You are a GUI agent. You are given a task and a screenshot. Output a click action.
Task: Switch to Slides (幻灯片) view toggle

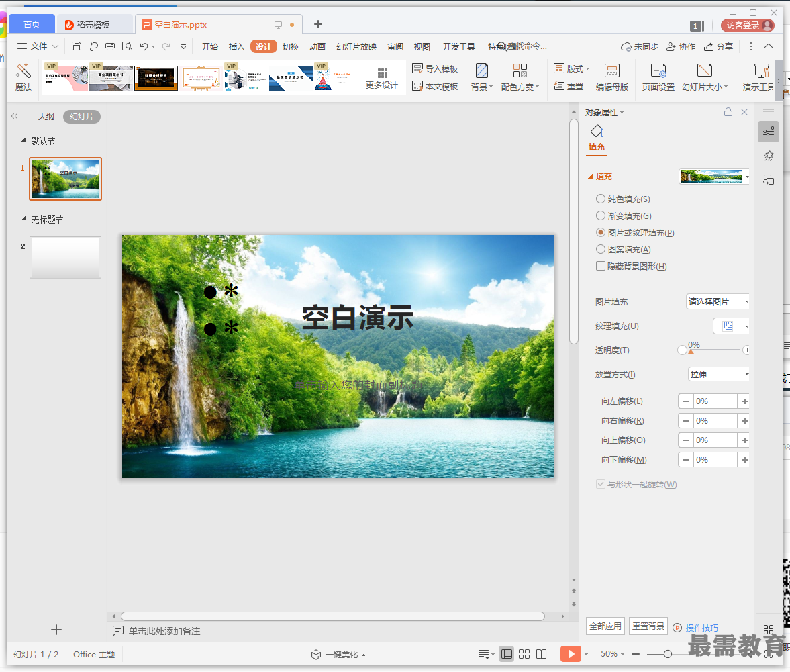tap(82, 116)
